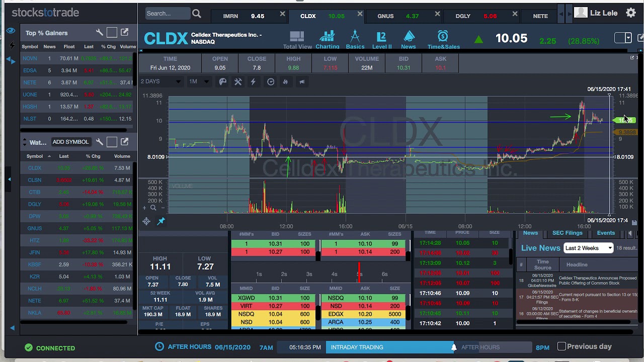Screen dimensions: 644x362
Task: Toggle the eye visibility icon in sidebar
Action: pyautogui.click(x=11, y=31)
